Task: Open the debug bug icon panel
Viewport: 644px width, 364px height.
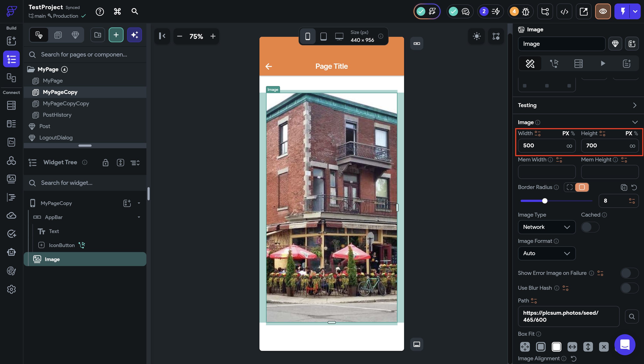Action: [x=525, y=12]
